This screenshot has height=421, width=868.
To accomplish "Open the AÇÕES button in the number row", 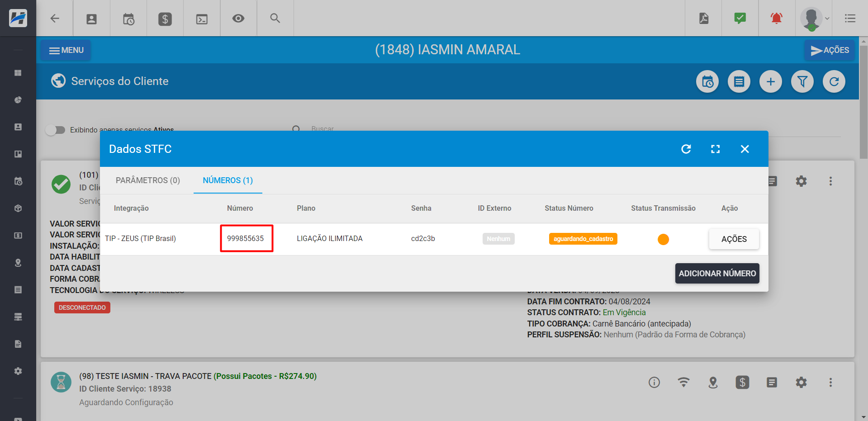I will click(x=734, y=239).
